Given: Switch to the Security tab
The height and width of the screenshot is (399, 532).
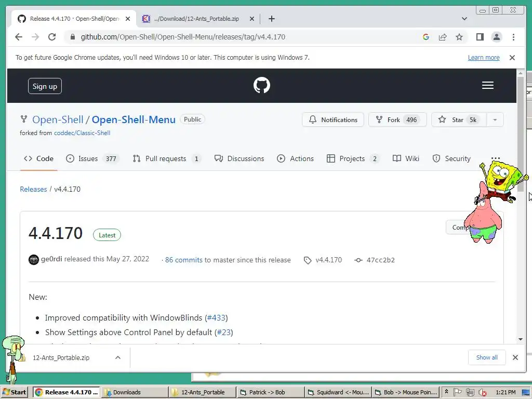Looking at the screenshot, I should (x=451, y=158).
